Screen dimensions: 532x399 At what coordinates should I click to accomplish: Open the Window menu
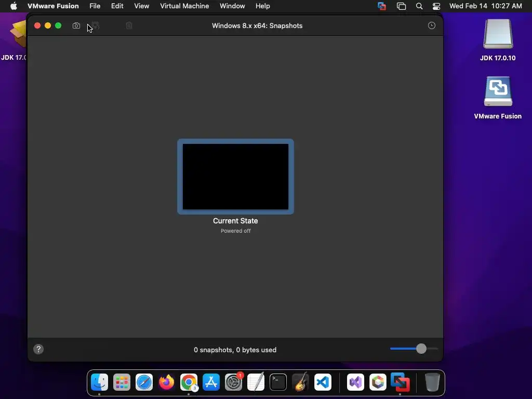(x=232, y=6)
